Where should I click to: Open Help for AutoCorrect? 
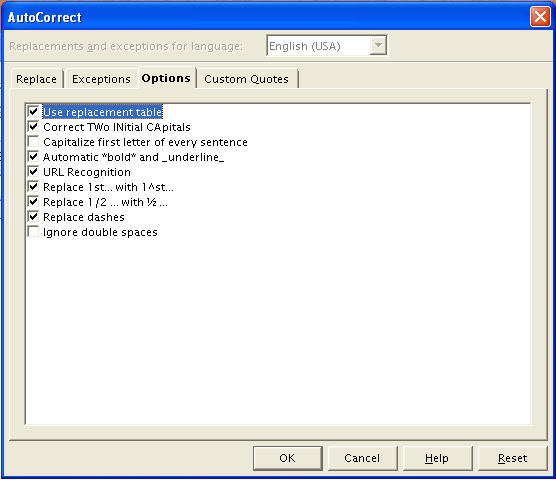click(x=437, y=458)
